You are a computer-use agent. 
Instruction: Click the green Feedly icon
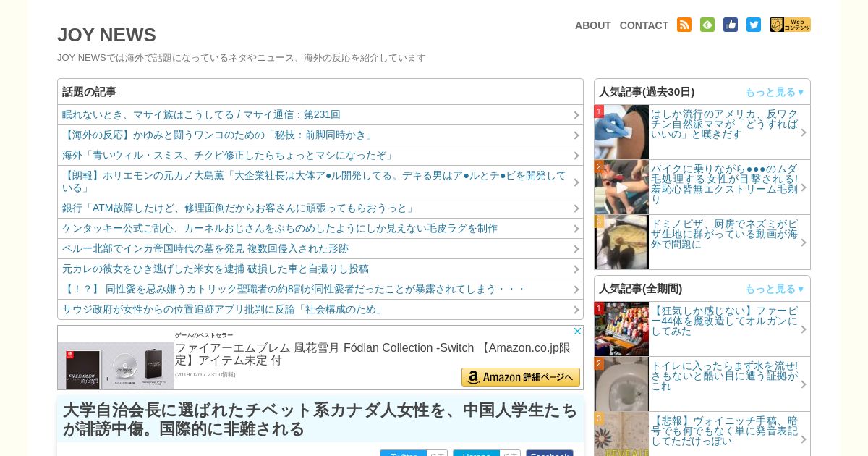707,25
